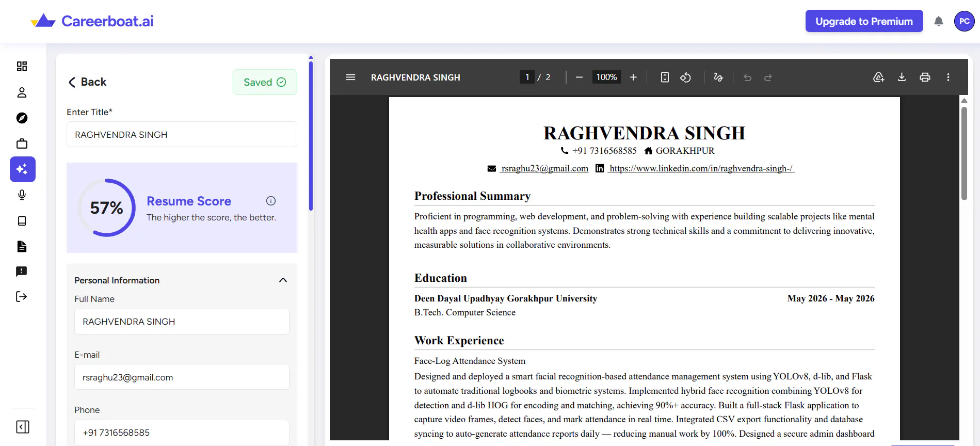Click Upgrade to Premium button

point(864,21)
